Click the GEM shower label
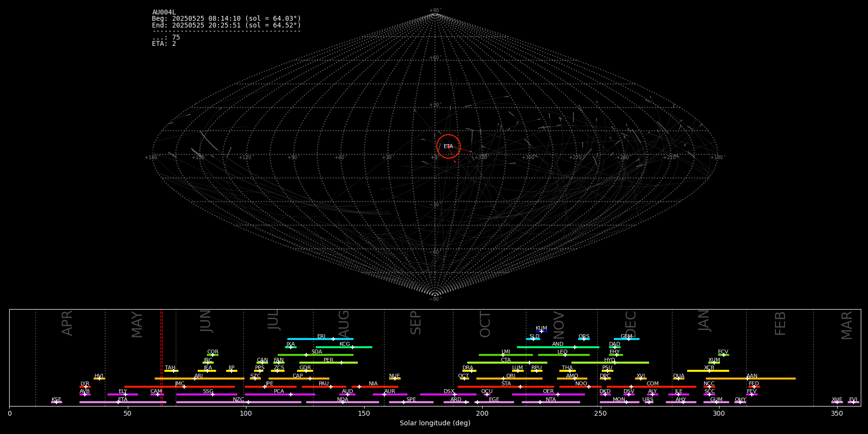Viewport: 868px width, 434px height. (x=626, y=337)
